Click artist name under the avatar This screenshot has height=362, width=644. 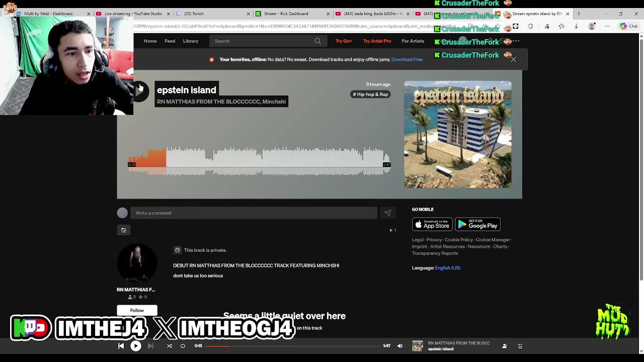click(x=136, y=290)
